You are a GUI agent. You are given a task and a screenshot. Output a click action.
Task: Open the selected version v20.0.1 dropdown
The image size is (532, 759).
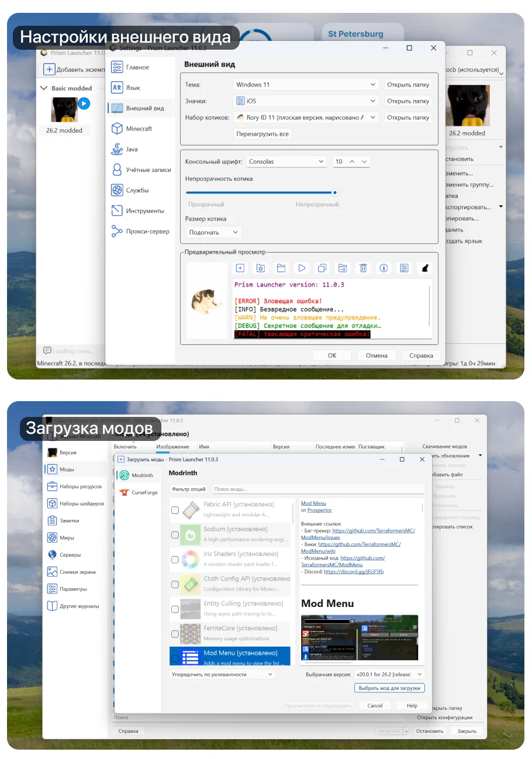tap(389, 675)
